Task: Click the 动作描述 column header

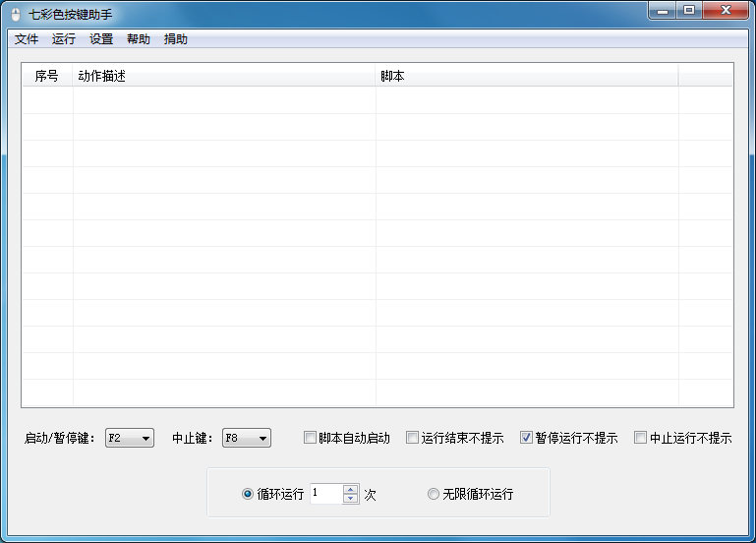Action: tap(224, 76)
